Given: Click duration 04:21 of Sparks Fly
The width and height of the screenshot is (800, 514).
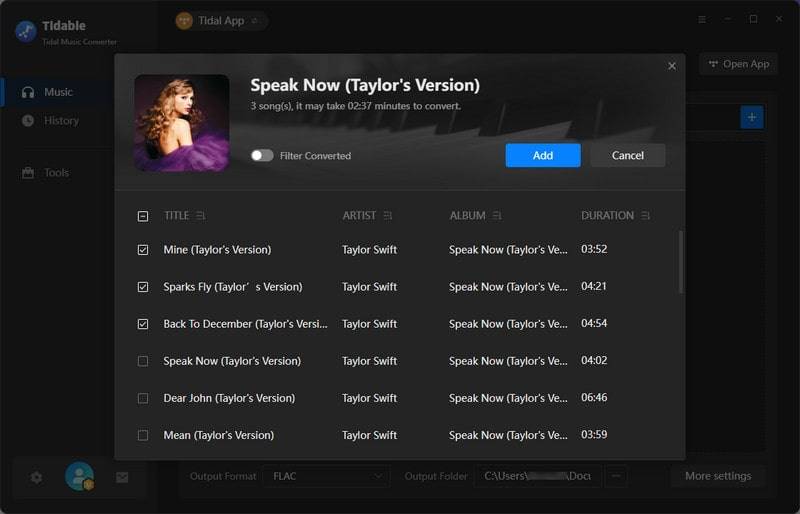Looking at the screenshot, I should (594, 286).
